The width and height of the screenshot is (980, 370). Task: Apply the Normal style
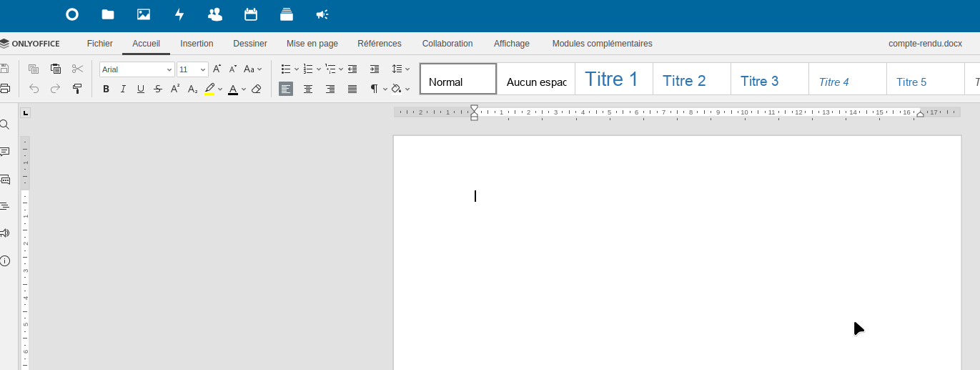point(458,79)
